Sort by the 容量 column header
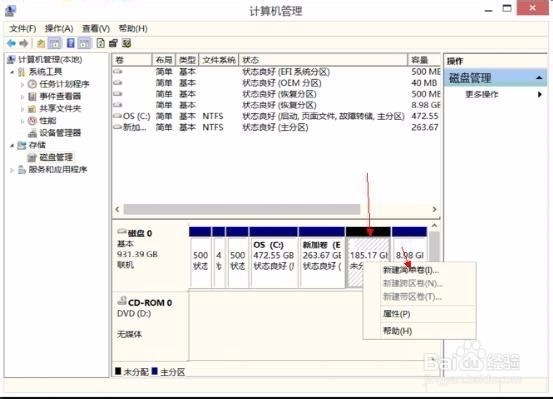 [424, 60]
